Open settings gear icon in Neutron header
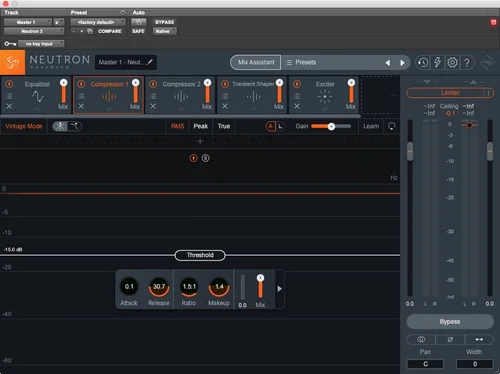The width and height of the screenshot is (500, 374). click(x=452, y=62)
